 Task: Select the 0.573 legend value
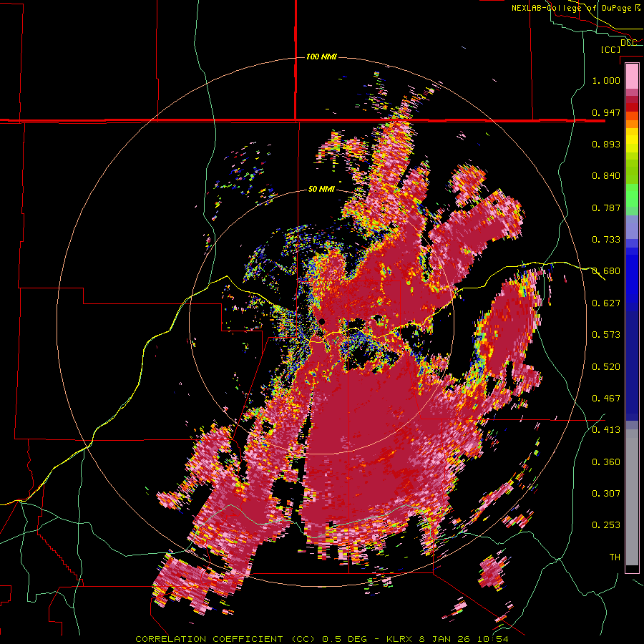pos(606,335)
